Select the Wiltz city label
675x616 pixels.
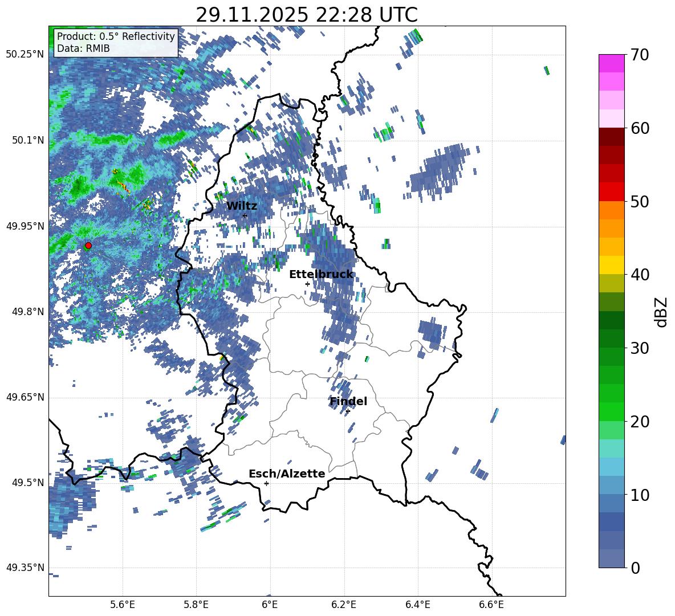(242, 206)
